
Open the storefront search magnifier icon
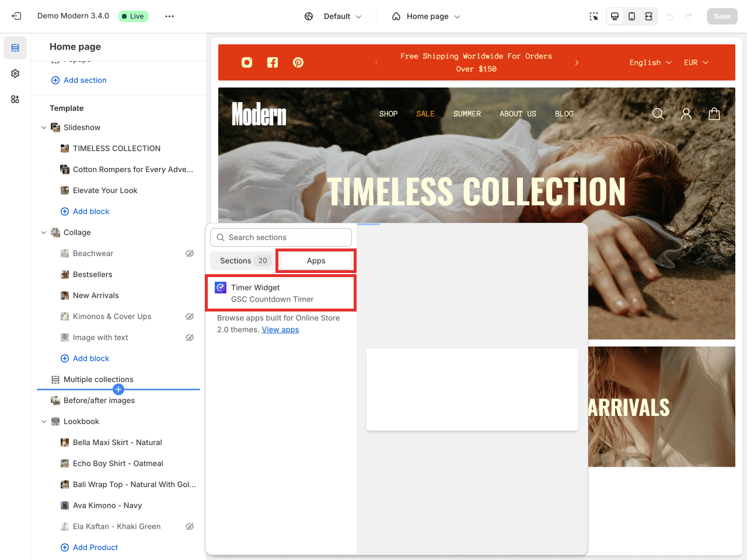click(658, 114)
